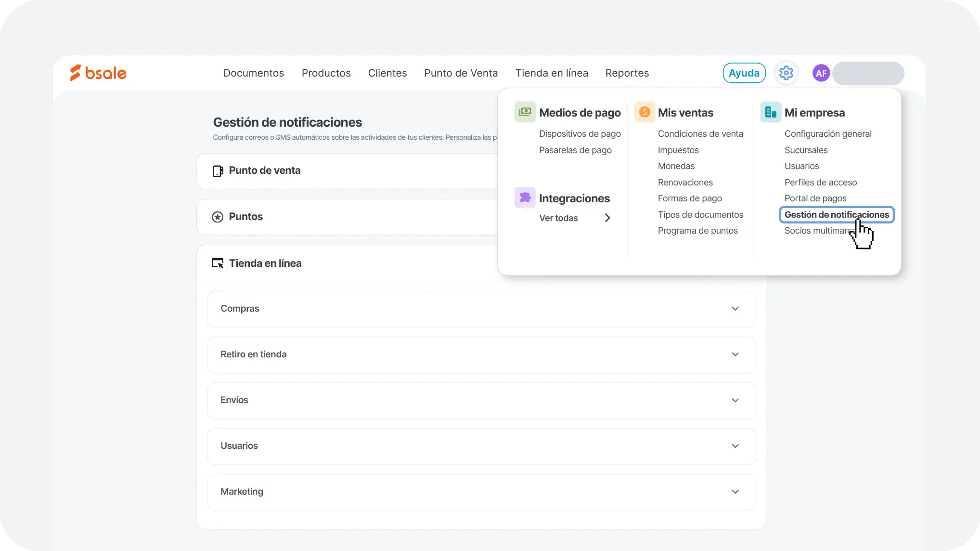Click the Tienda en línea panel header
980x551 pixels.
coord(347,263)
